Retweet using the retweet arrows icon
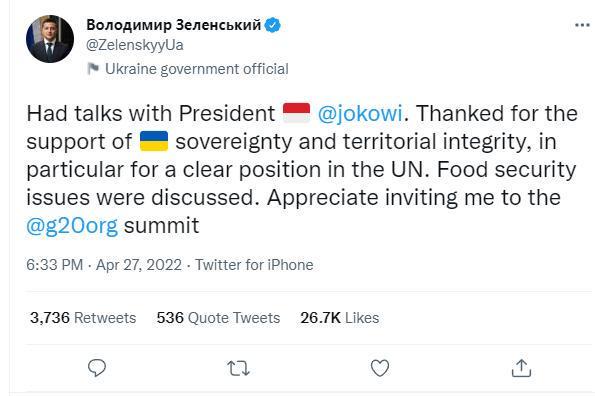595x396 pixels. pos(238,368)
